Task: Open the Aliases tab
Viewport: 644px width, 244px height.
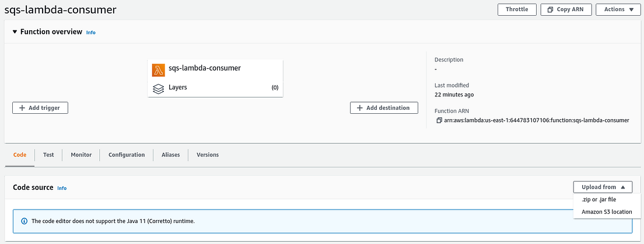Action: click(x=171, y=155)
